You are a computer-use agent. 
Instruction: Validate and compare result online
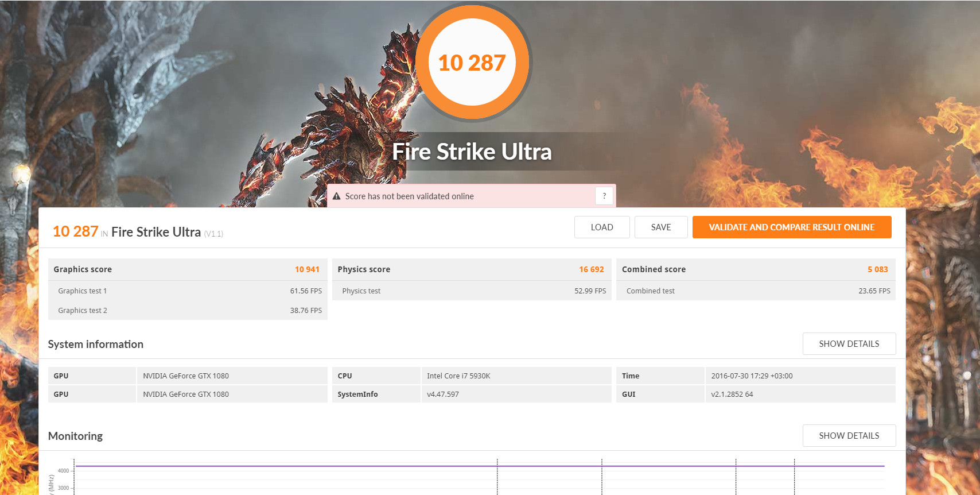pyautogui.click(x=792, y=227)
